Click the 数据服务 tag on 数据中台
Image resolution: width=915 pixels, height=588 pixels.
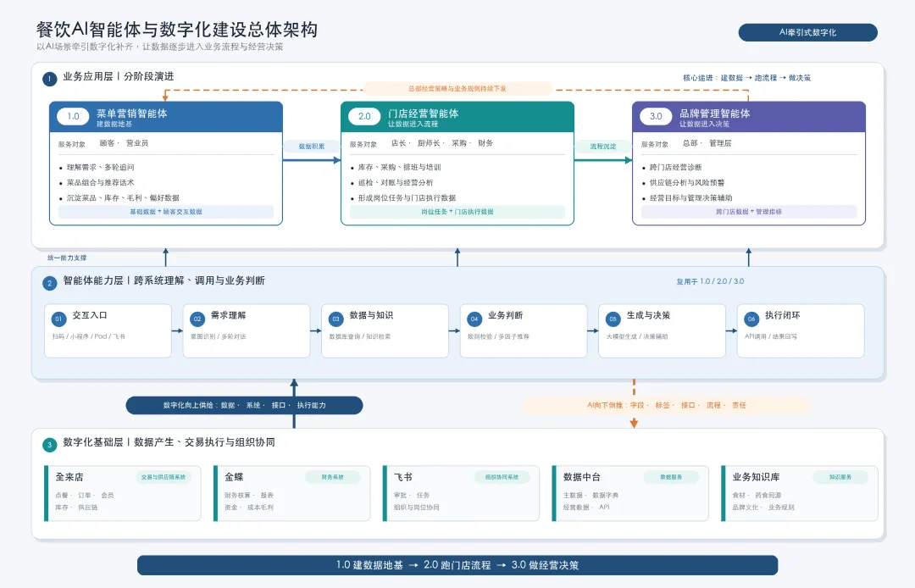click(671, 477)
